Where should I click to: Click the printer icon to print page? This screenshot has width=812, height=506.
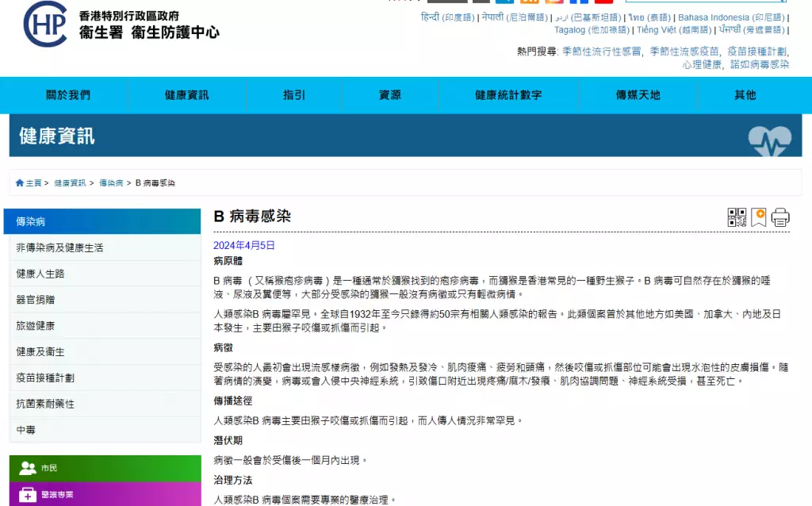pyautogui.click(x=780, y=217)
